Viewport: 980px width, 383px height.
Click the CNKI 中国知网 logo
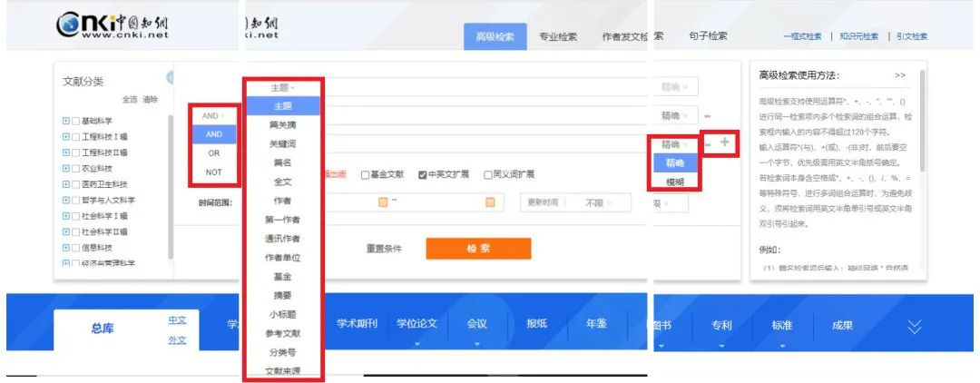click(x=113, y=25)
